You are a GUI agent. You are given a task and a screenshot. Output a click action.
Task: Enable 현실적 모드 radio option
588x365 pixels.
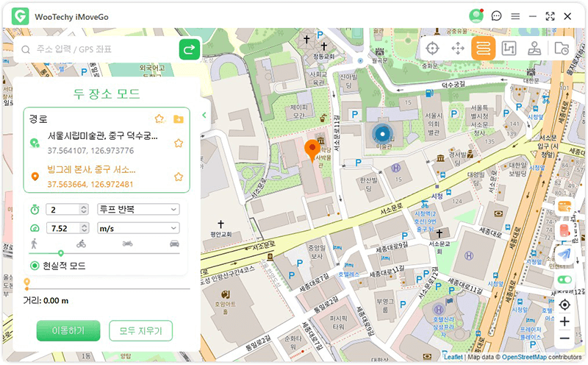[35, 266]
